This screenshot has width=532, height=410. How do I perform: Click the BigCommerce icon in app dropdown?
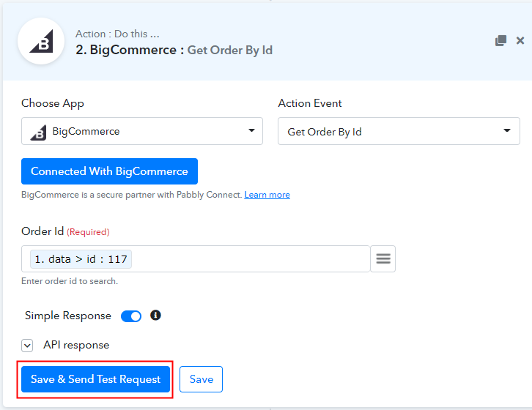point(38,133)
